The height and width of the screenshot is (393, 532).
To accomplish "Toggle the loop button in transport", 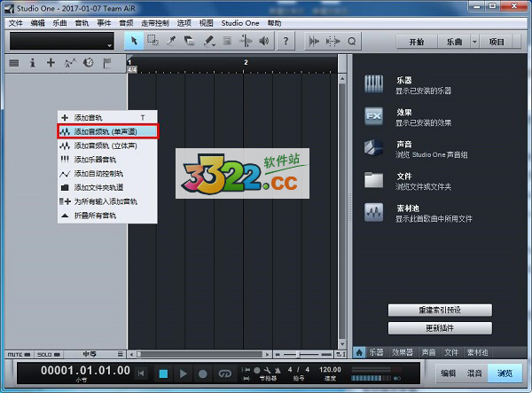I will [x=224, y=373].
